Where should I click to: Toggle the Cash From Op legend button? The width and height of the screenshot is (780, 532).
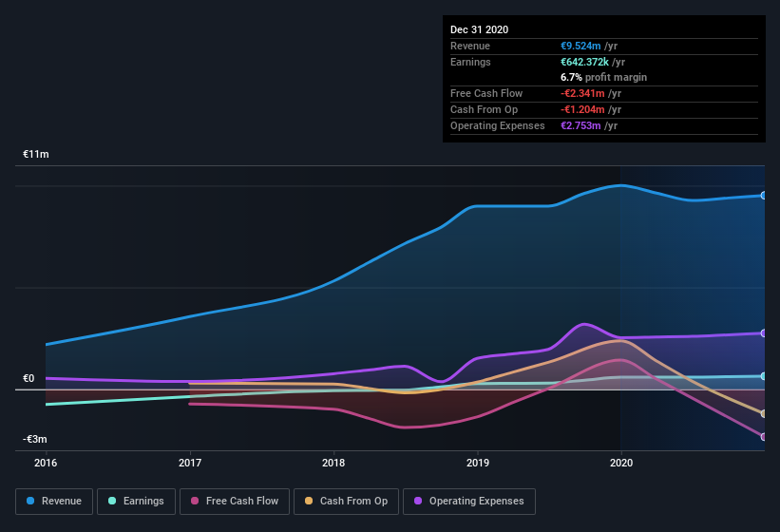346,502
